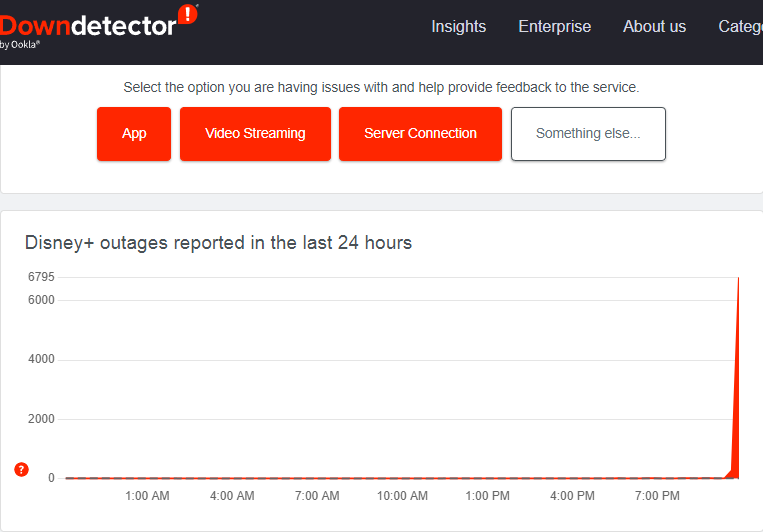The image size is (763, 532).
Task: Click the 6000 y-axis label
Action: (41, 300)
